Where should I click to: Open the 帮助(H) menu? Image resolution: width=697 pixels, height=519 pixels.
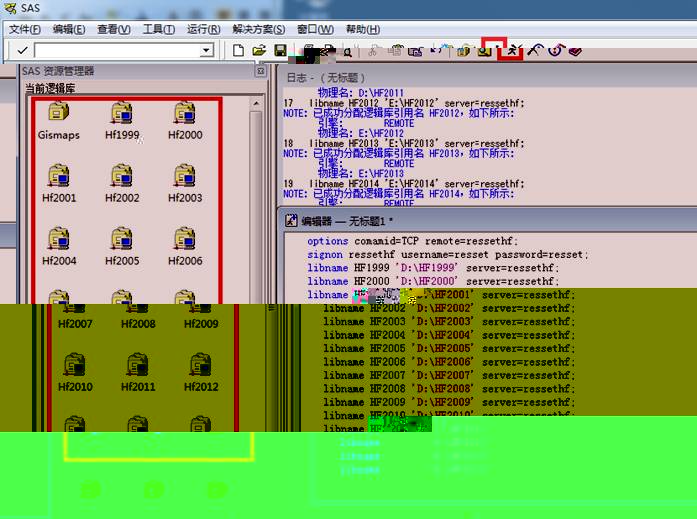coord(363,29)
